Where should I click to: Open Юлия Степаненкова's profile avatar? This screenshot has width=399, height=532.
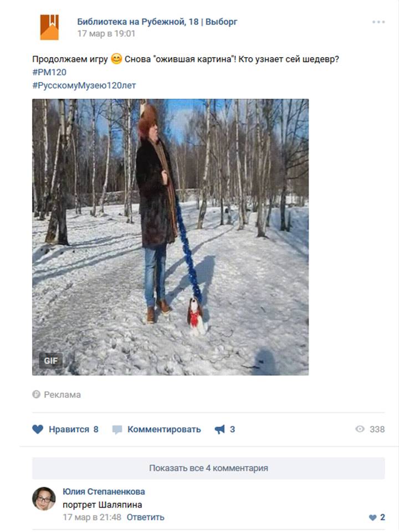point(44,498)
